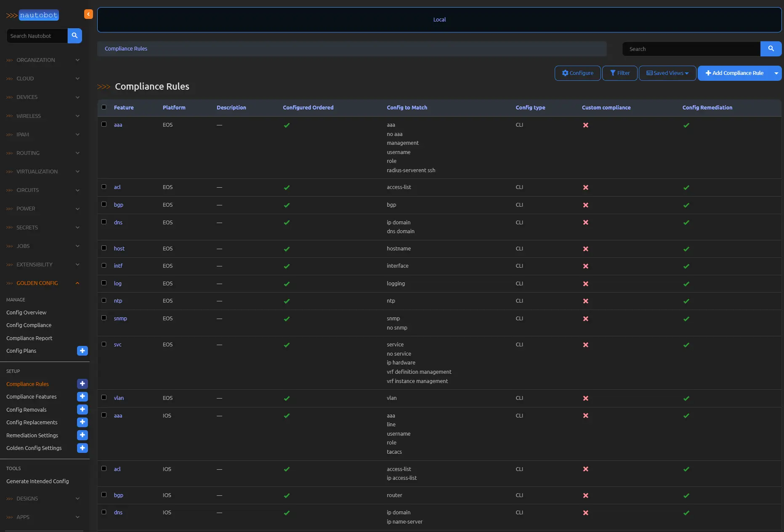Open the EOS vlan feature link
Viewport: 784px width, 532px height.
(x=119, y=398)
